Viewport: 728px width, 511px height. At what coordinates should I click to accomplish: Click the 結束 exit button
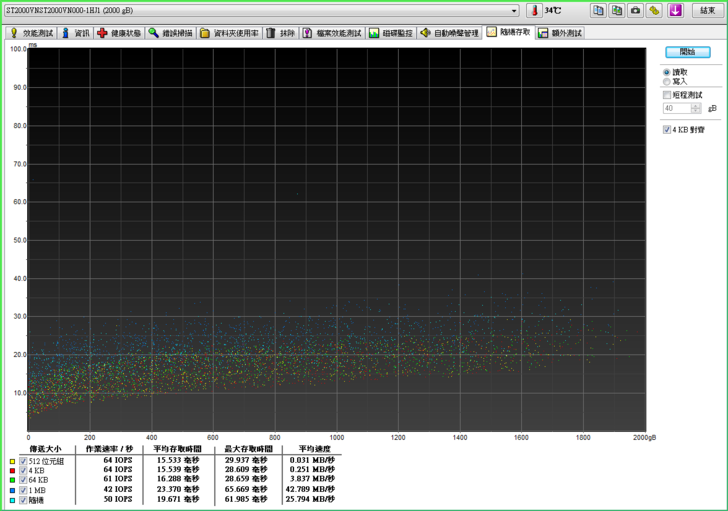(x=709, y=10)
